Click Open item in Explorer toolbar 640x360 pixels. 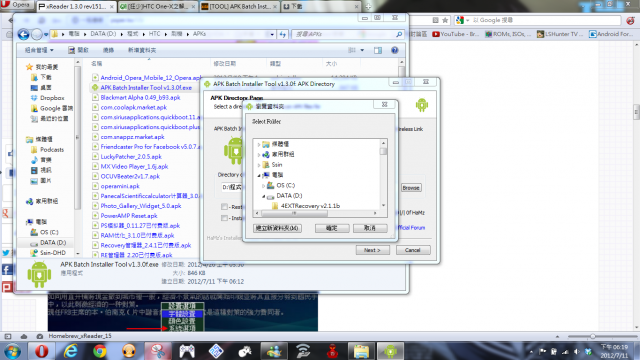point(78,50)
